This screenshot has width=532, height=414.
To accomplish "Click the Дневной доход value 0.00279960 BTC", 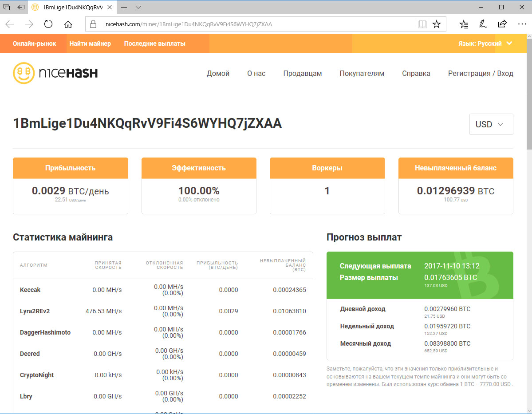I will point(447,309).
